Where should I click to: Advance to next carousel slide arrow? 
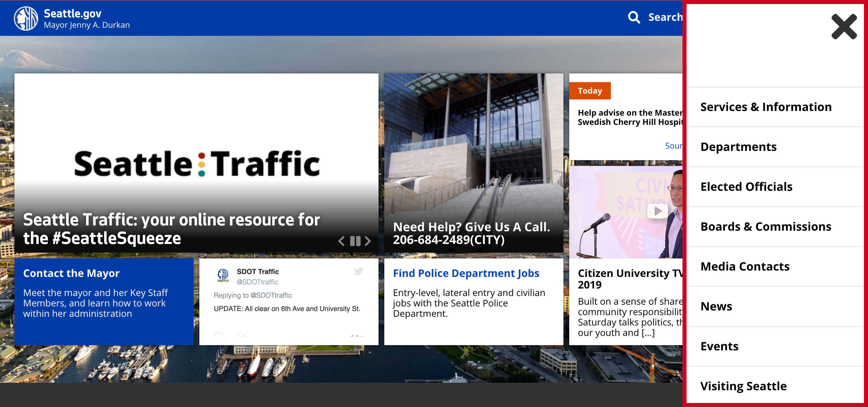tap(368, 241)
